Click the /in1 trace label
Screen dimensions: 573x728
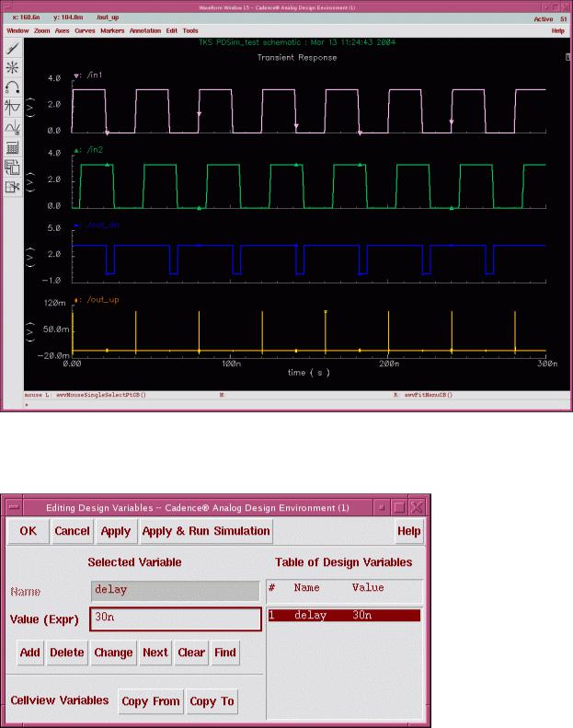point(95,75)
